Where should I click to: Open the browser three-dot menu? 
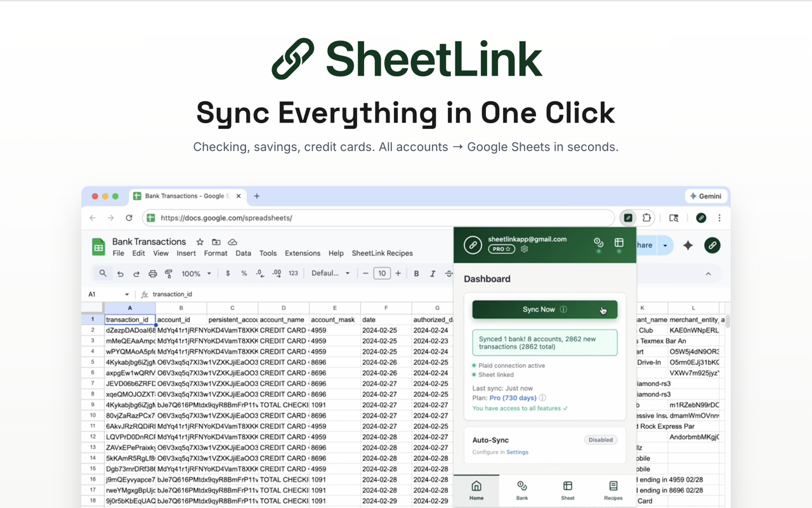point(719,218)
